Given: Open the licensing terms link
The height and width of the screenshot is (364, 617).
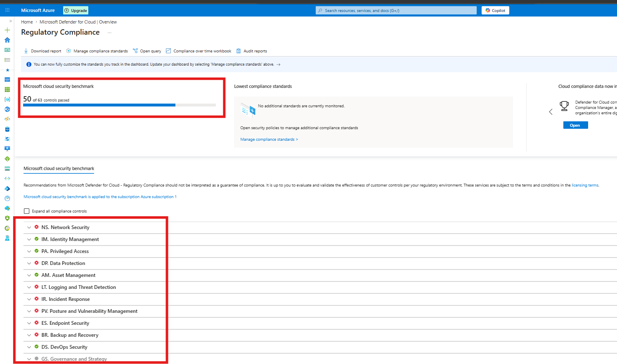Looking at the screenshot, I should 585,185.
